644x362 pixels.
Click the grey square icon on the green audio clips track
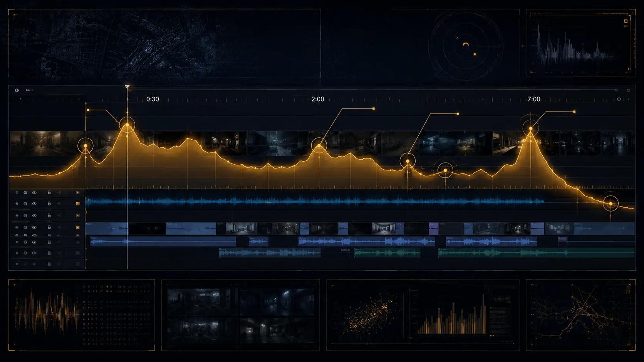(78, 253)
